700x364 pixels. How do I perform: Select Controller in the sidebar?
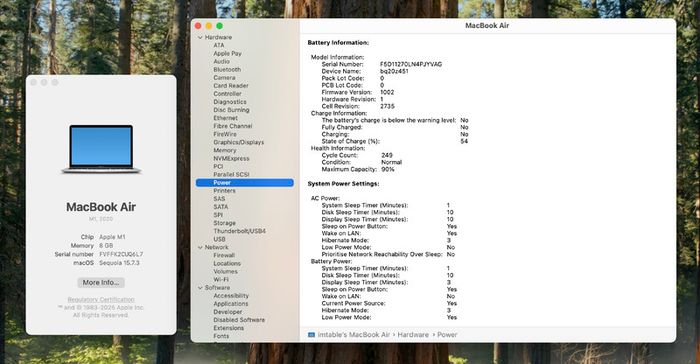tap(227, 94)
